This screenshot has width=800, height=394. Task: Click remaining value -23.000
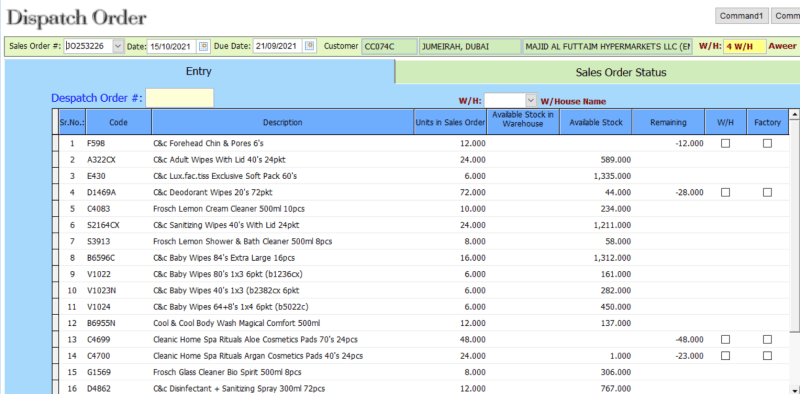[689, 356]
